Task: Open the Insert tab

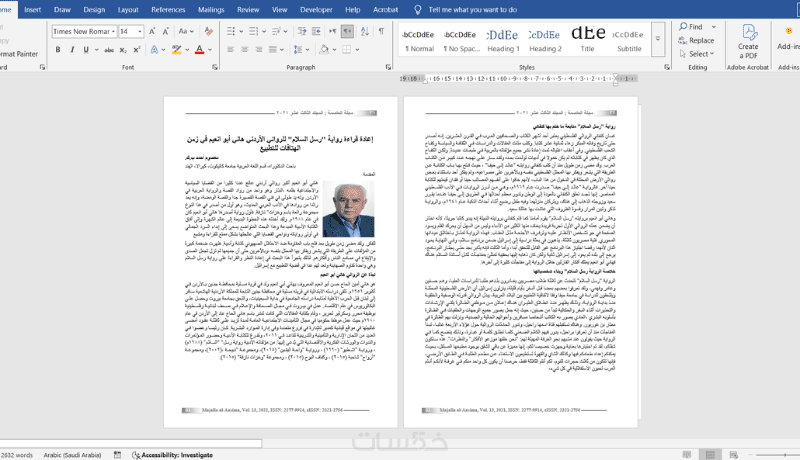Action: 33,9
